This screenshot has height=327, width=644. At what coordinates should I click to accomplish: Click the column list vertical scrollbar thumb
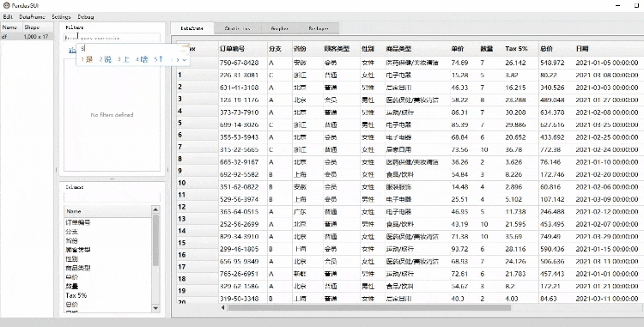(x=155, y=240)
